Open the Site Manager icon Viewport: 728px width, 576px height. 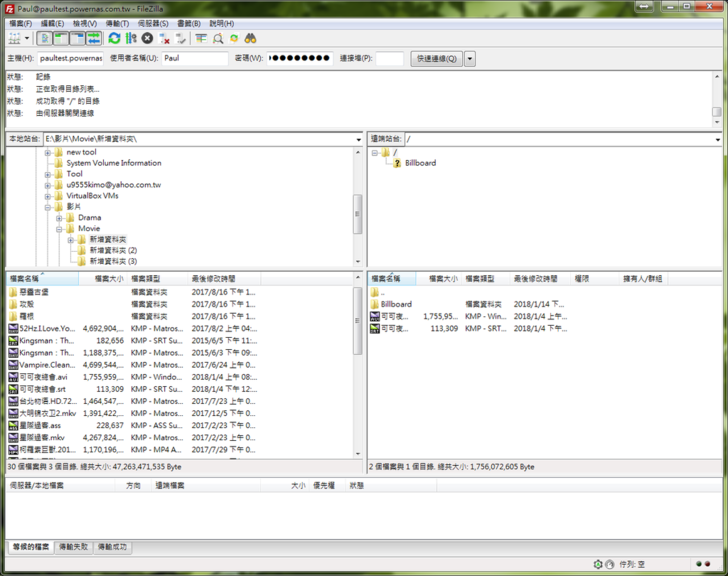click(15, 38)
